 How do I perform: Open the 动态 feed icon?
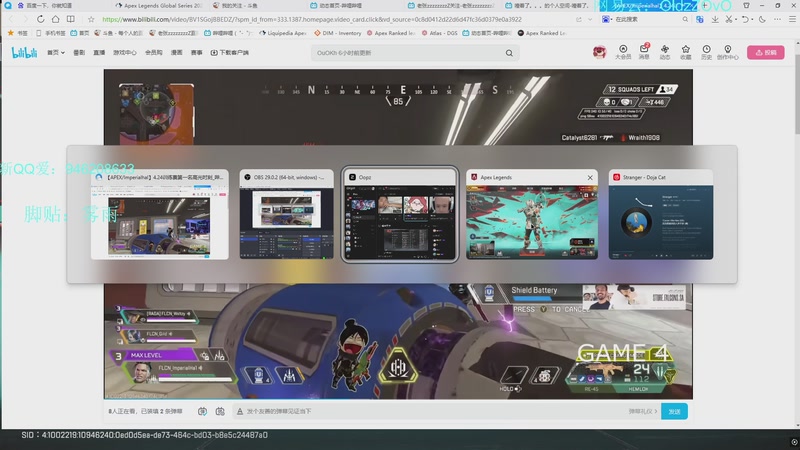pyautogui.click(x=664, y=52)
